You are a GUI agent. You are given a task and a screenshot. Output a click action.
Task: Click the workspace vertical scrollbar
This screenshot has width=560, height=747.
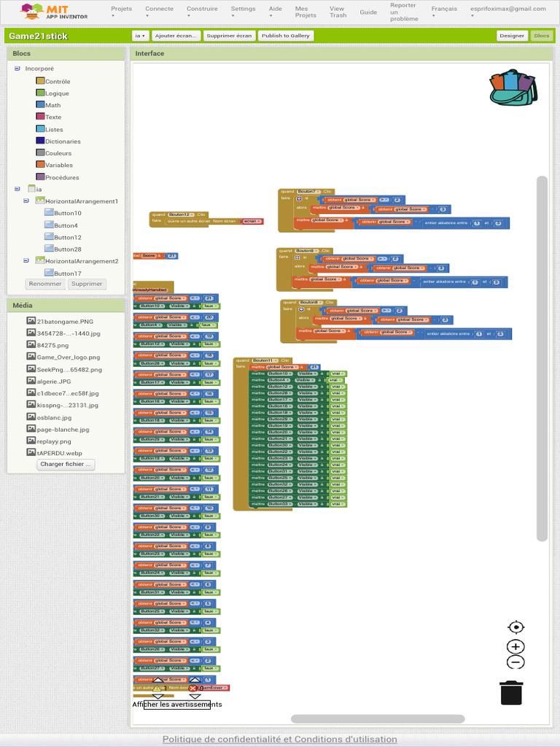[x=542, y=358]
